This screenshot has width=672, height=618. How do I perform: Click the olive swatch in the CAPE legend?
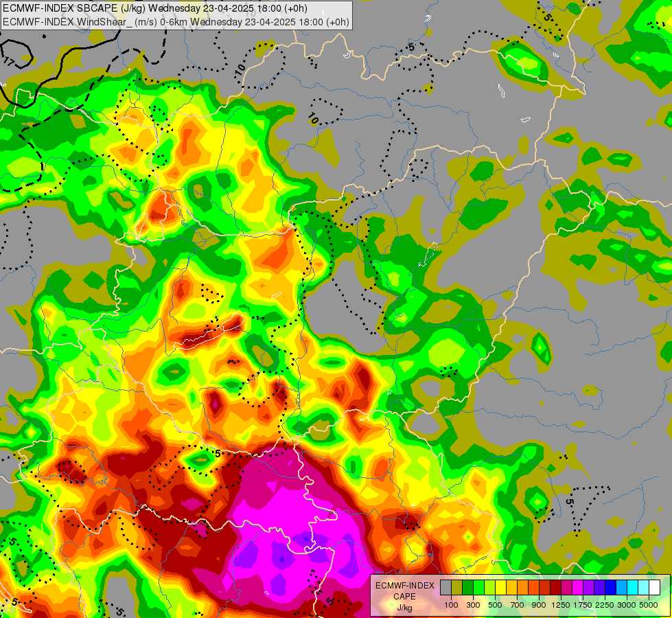point(457,587)
